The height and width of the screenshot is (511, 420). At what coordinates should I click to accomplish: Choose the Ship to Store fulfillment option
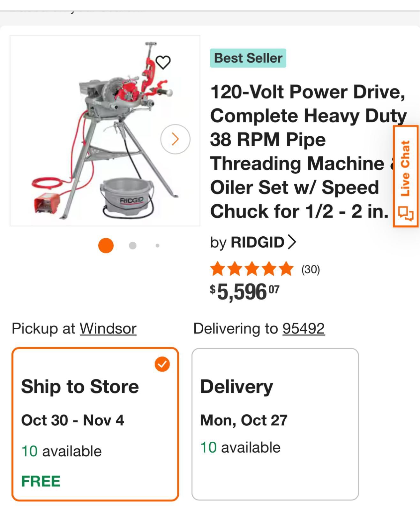pos(95,424)
